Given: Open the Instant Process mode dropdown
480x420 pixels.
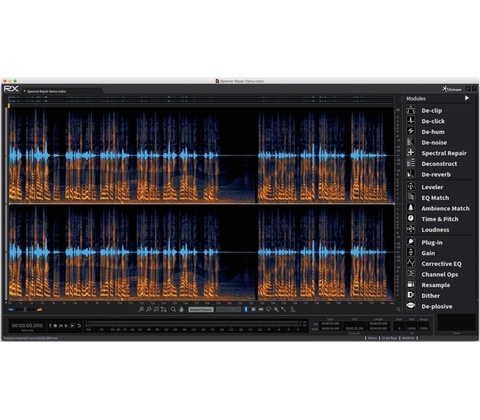Looking at the screenshot, I should [x=228, y=309].
